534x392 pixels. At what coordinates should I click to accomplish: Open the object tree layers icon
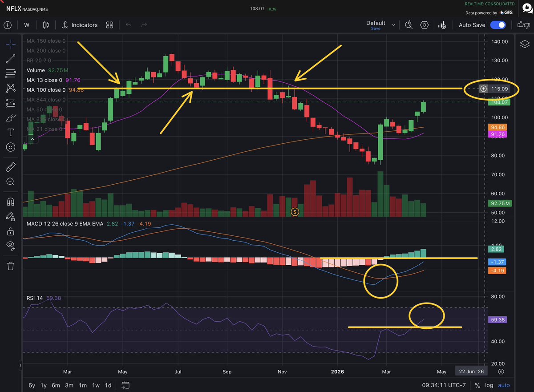click(524, 44)
